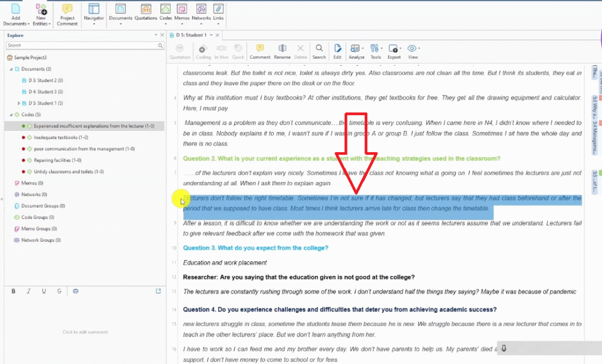The width and height of the screenshot is (602, 364).
Task: Open the Quotations manager in the ribbon
Action: point(146,12)
